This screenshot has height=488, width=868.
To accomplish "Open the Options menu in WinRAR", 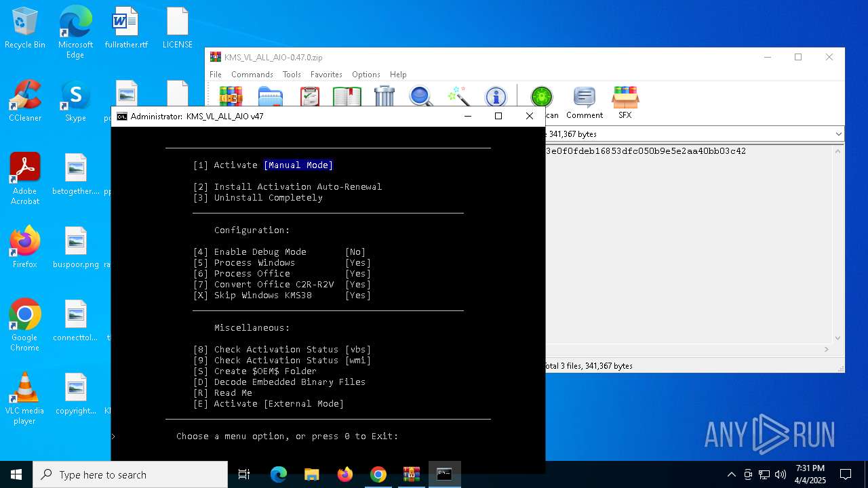I will tap(366, 75).
